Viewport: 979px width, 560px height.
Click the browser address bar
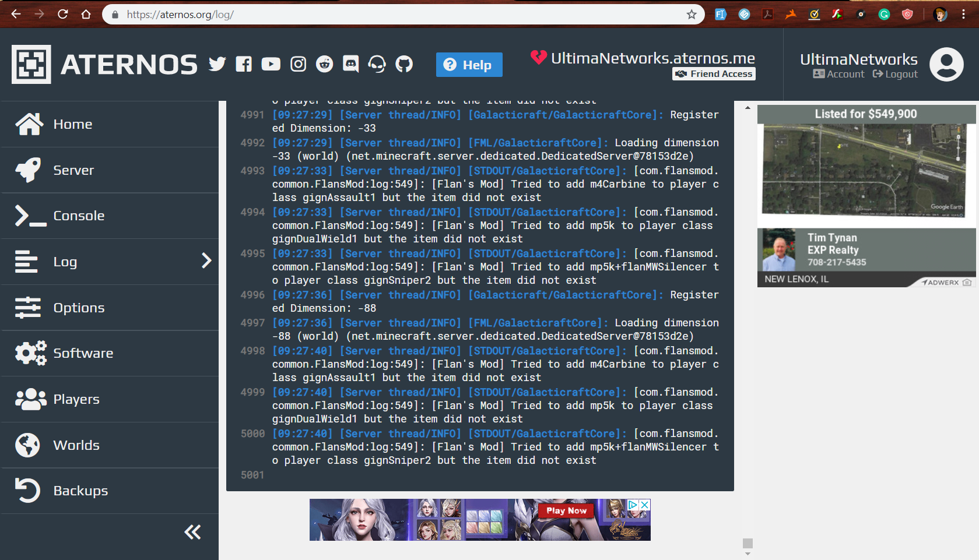(x=402, y=15)
